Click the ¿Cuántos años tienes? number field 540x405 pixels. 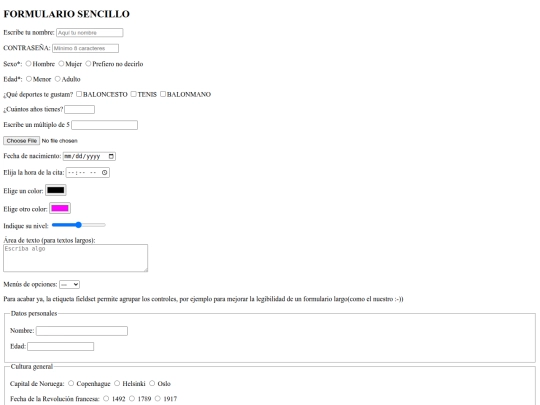pos(80,110)
